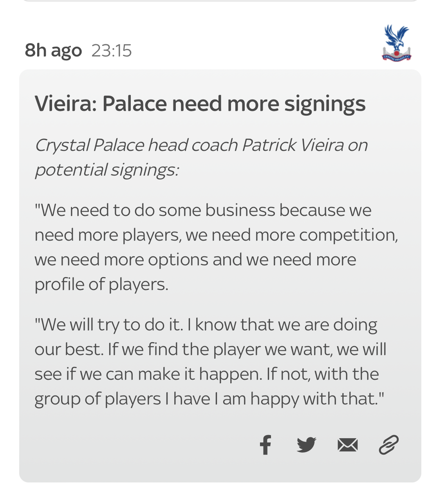
Task: Click the italic 'potential signings:' line
Action: tap(107, 170)
